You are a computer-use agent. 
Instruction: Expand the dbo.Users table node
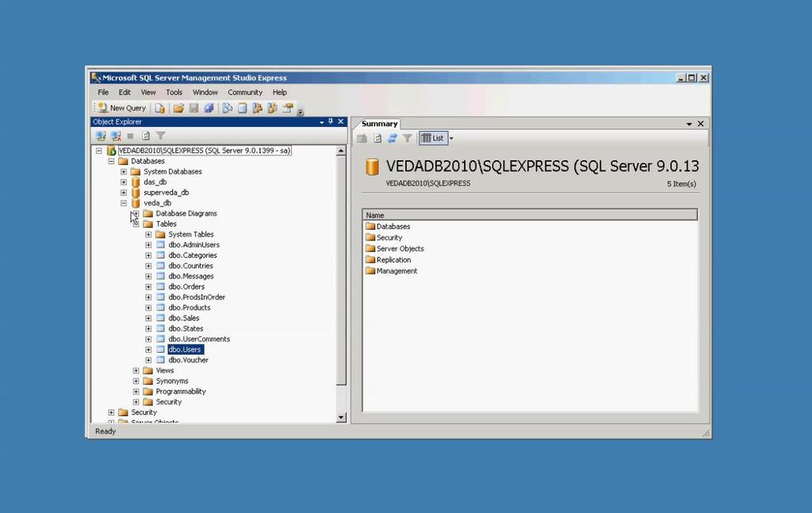coord(148,350)
